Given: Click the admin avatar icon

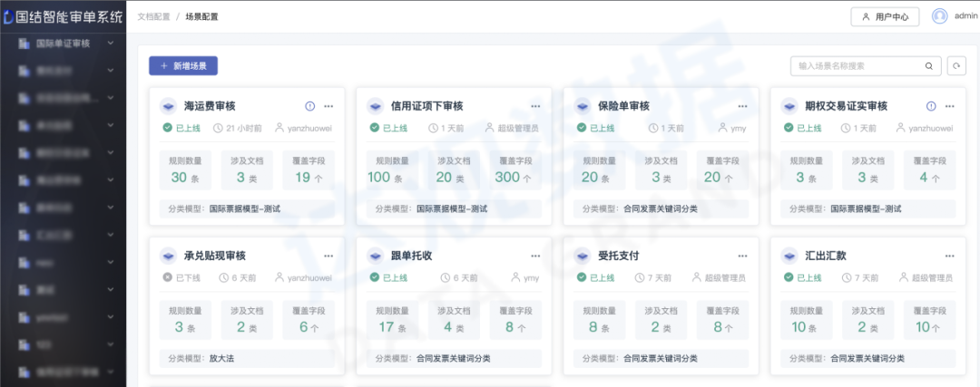Looking at the screenshot, I should (939, 16).
